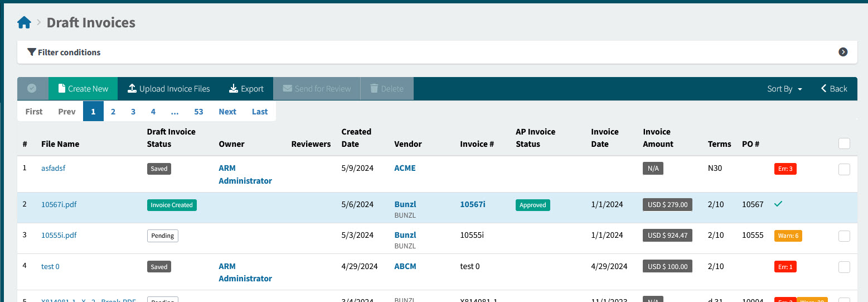Jump to the Last page
Screen dimensions: 868x302
click(x=260, y=112)
